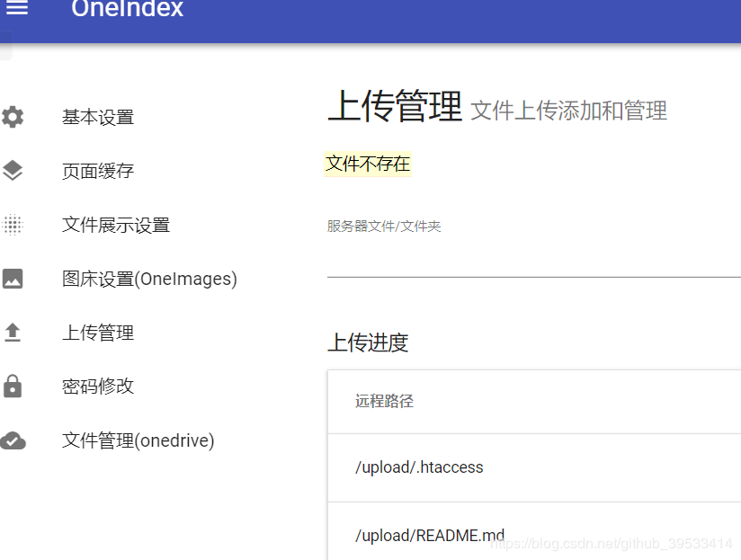Screen dimensions: 741x560
Task: Click the cloud check icon for onedrive
Action: click(13, 440)
